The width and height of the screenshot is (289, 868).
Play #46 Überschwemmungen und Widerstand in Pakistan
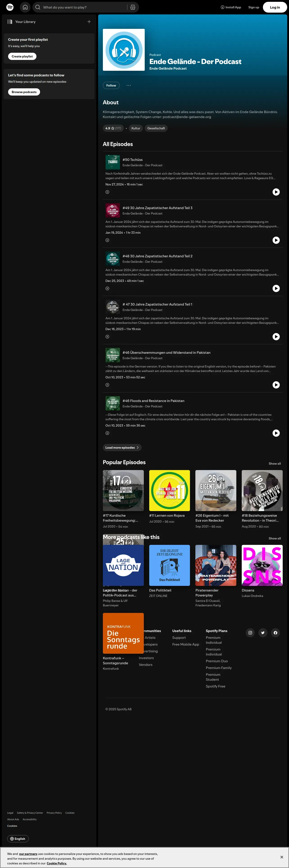tap(276, 385)
